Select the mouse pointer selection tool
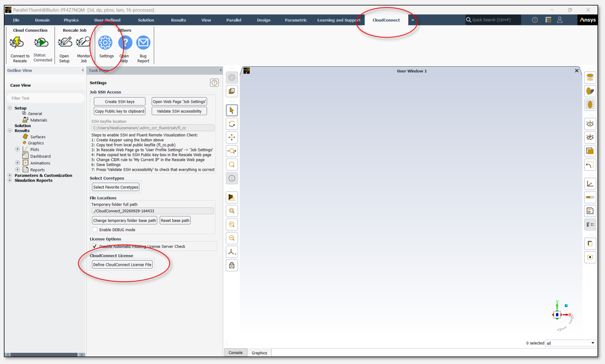Screen dimensions: 605x364 pos(232,110)
